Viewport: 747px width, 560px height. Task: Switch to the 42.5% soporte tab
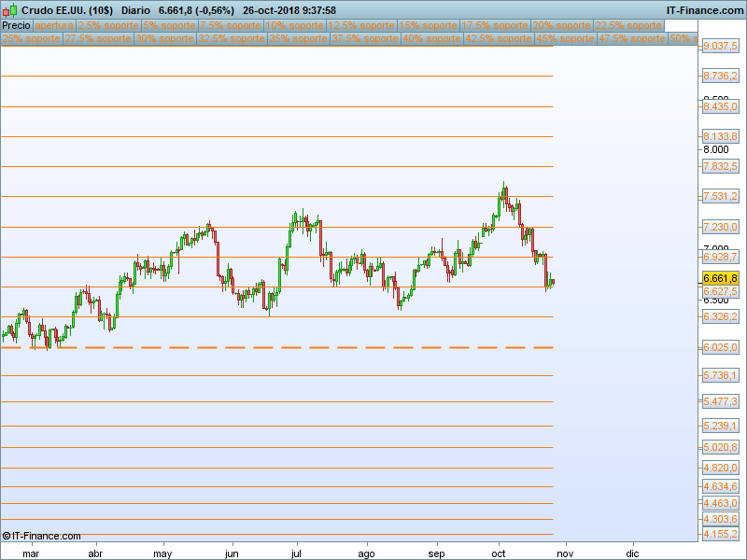pyautogui.click(x=499, y=38)
